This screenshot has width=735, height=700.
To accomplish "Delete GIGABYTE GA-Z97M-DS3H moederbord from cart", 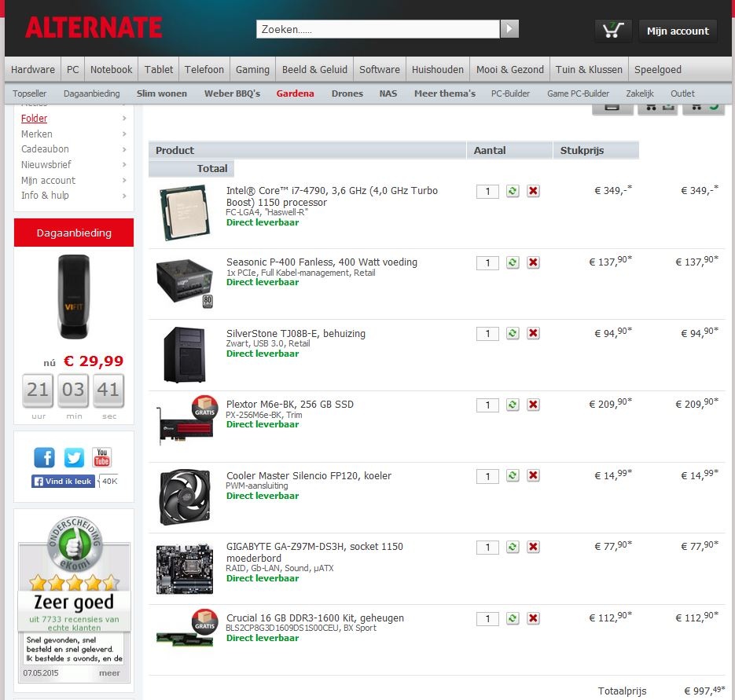I will pyautogui.click(x=533, y=547).
